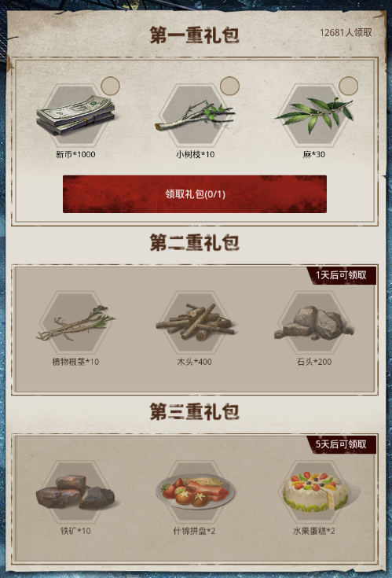Click the red 领取礼包(0/1) button
This screenshot has width=392, height=578.
[x=195, y=194]
